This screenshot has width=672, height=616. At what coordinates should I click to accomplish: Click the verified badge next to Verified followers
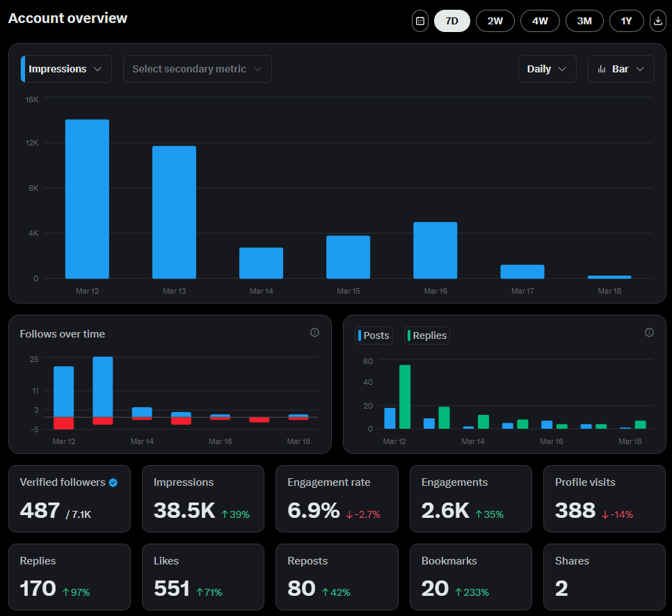(x=113, y=482)
